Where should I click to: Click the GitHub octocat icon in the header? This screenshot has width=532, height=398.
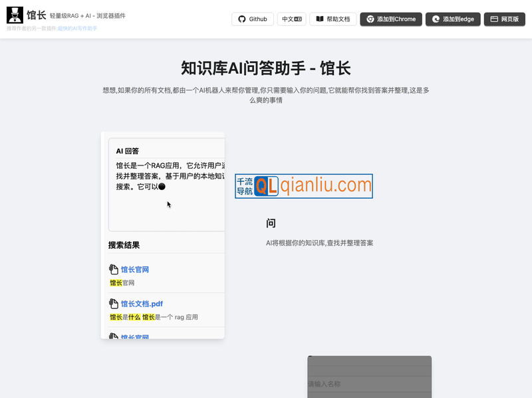241,19
